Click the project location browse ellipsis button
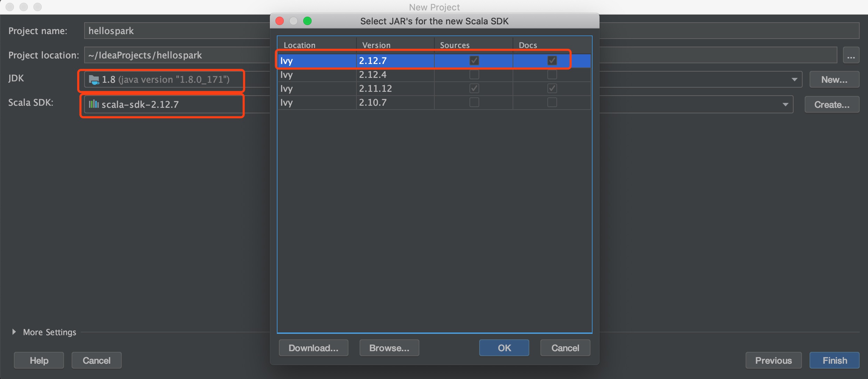 [x=851, y=55]
